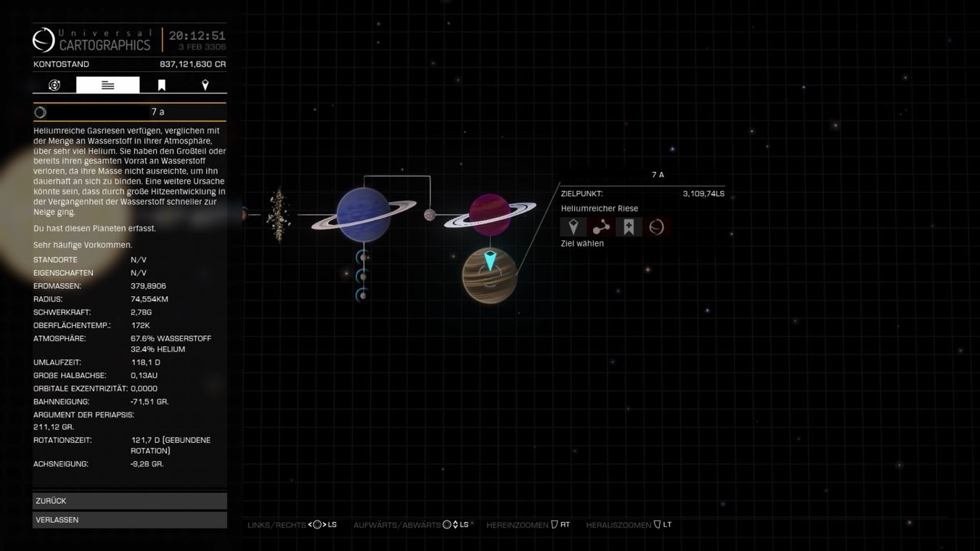Click the 'Sehr häufige Vorkommen.' line
The height and width of the screenshot is (551, 980).
click(x=83, y=245)
